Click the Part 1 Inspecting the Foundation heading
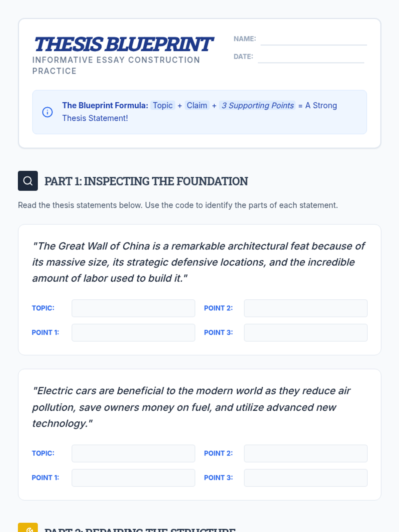 pyautogui.click(x=146, y=181)
